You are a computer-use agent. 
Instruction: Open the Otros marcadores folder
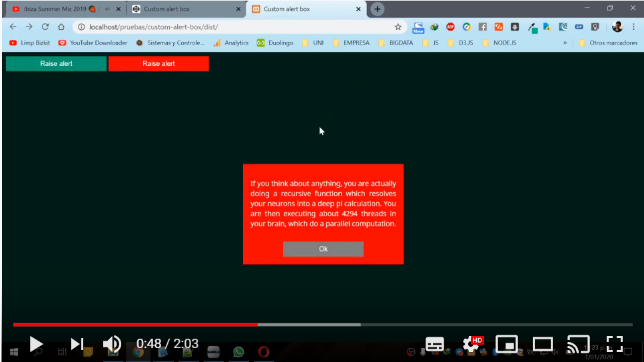(608, 43)
